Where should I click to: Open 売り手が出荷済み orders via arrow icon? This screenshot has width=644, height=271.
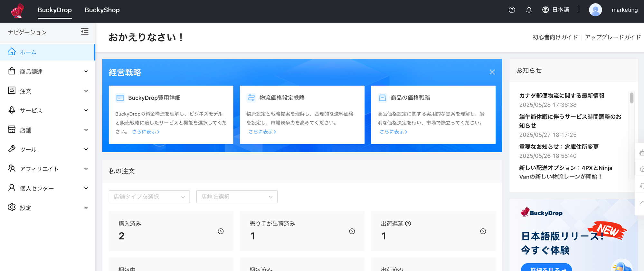[x=352, y=231]
